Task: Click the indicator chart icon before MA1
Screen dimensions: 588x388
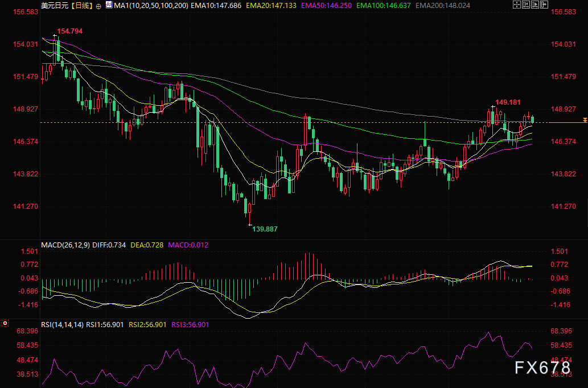Action: pos(109,5)
